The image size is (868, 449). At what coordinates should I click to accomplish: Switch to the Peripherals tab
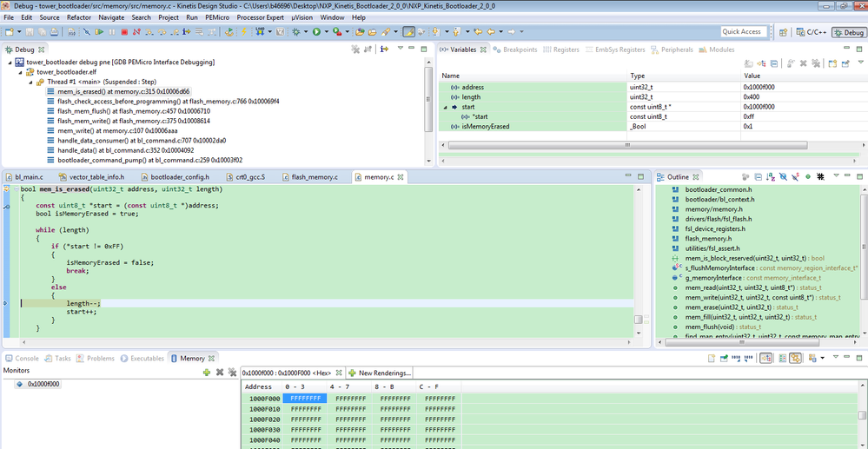tap(672, 50)
